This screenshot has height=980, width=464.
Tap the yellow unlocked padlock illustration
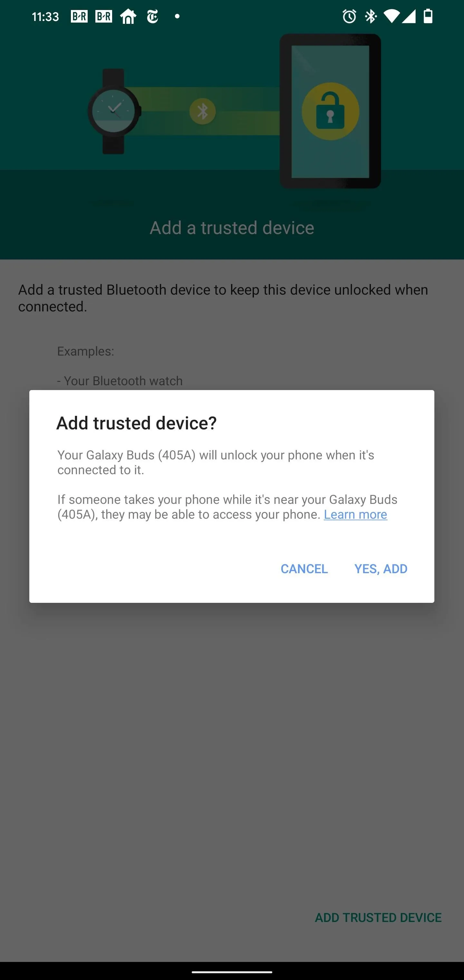point(330,112)
